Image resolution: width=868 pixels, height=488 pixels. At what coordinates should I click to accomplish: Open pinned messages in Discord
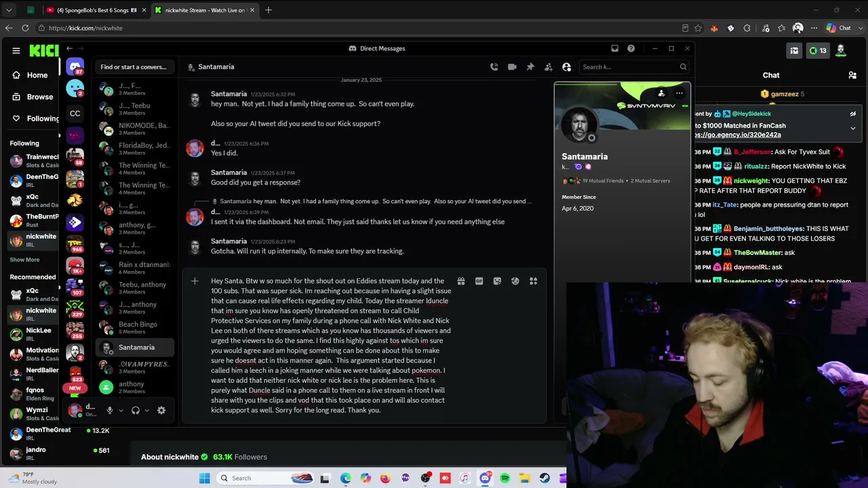click(x=530, y=67)
